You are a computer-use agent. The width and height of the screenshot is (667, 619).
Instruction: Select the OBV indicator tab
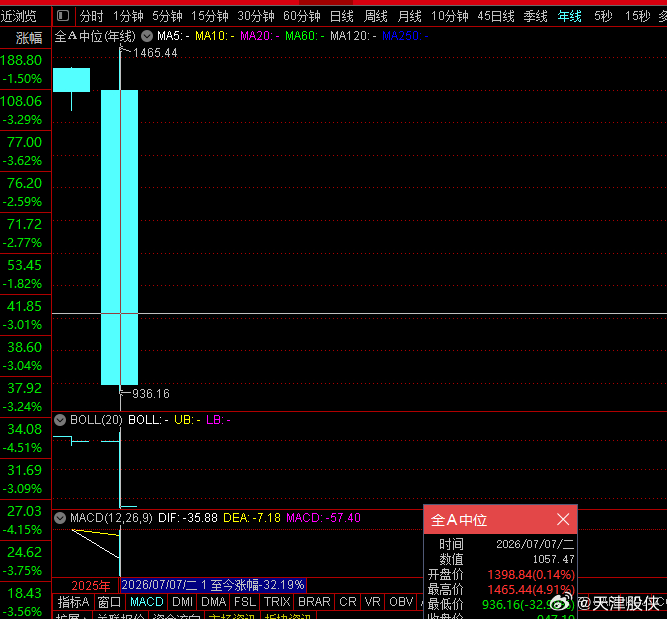pos(401,602)
